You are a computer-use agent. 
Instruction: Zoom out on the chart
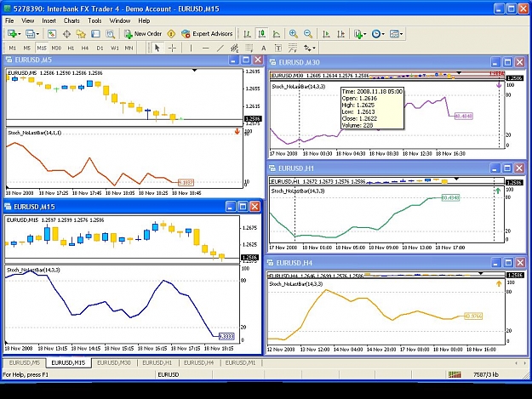308,34
